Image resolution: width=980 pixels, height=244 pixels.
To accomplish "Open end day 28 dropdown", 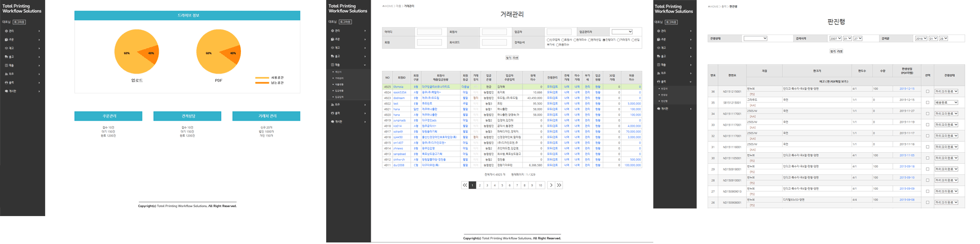I will pos(943,39).
